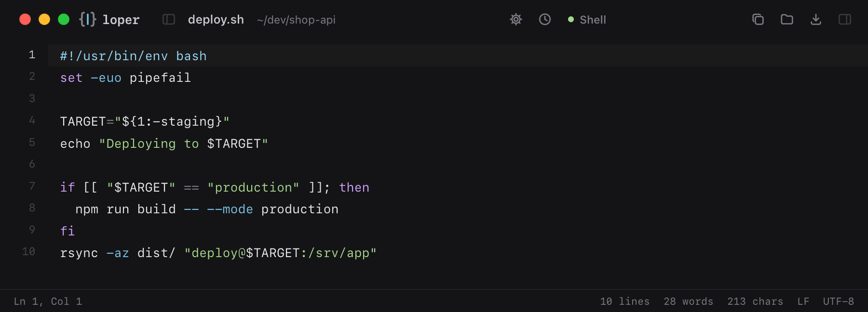Click the "production" string on line 7
Image resolution: width=868 pixels, height=312 pixels.
click(253, 187)
